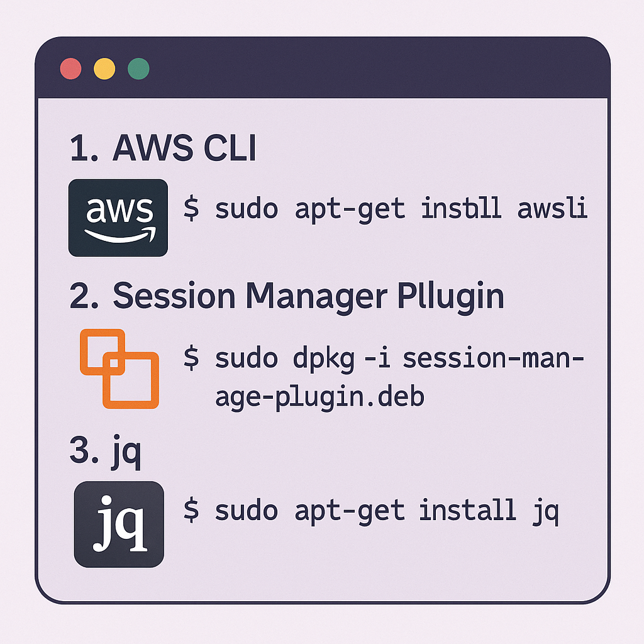Click the dollar prompt before the dpkg command
Viewport: 644px width, 644px height.
(192, 358)
